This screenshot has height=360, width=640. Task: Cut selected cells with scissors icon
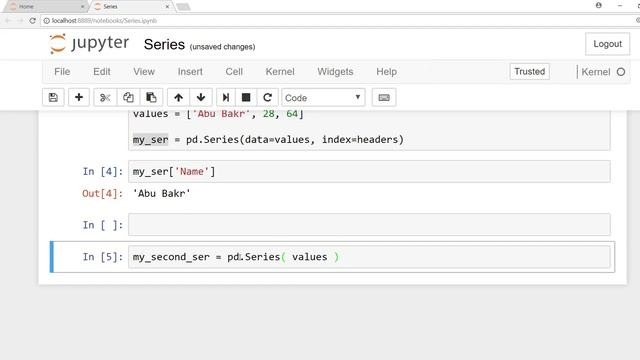click(105, 98)
